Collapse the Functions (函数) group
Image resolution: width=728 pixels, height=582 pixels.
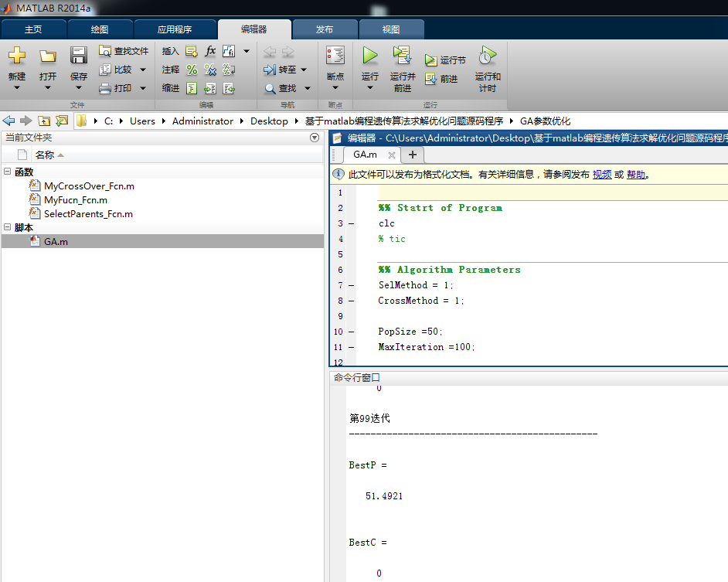tap(8, 172)
